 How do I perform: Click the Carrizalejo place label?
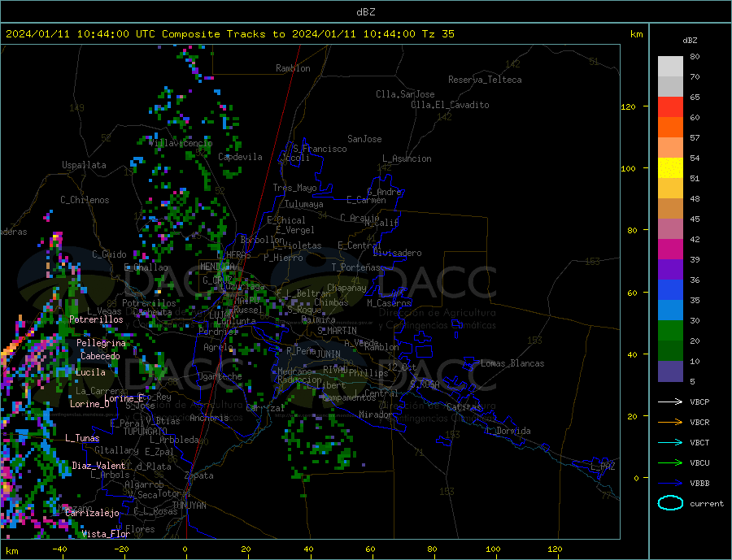coord(92,514)
